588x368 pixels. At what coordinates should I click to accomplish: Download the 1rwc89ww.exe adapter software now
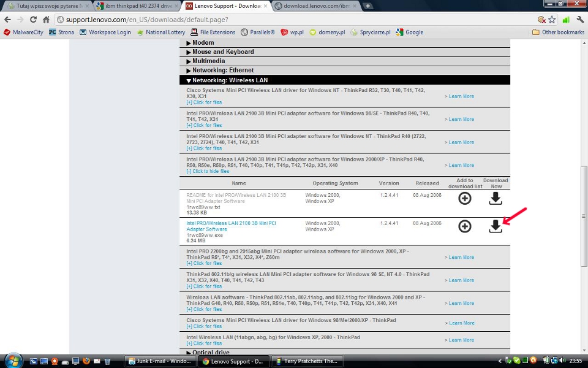pyautogui.click(x=496, y=226)
